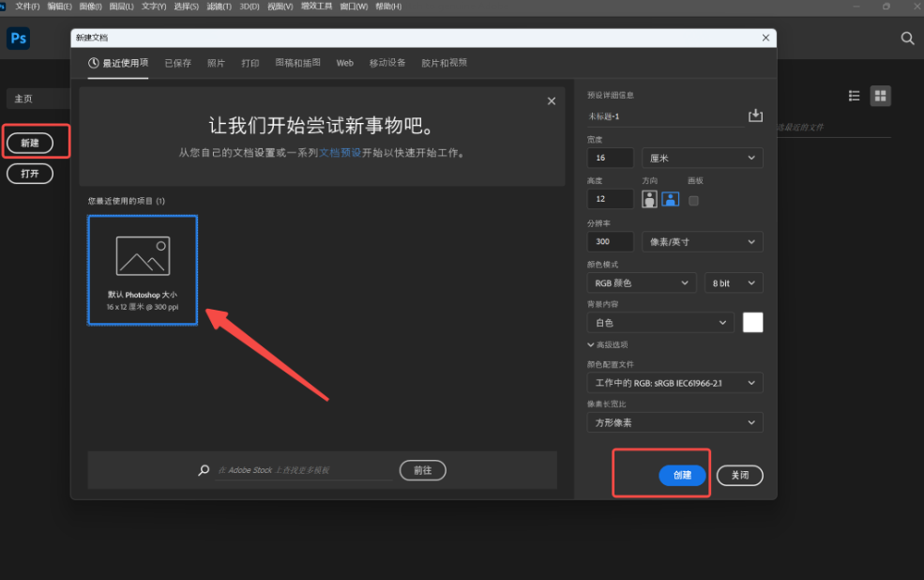The image size is (924, 580).
Task: Open resolution units dropdown (像素/英寸)
Action: [702, 242]
